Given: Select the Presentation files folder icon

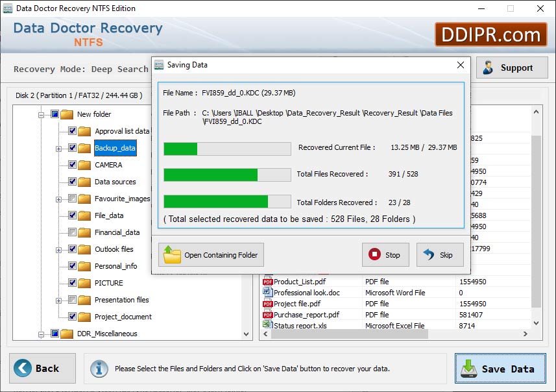Looking at the screenshot, I should point(84,300).
